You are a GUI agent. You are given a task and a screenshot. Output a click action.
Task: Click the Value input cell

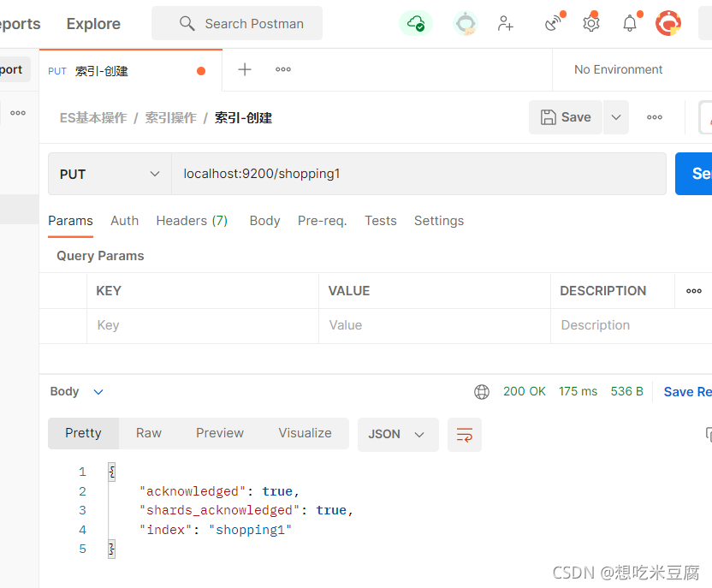pos(435,325)
